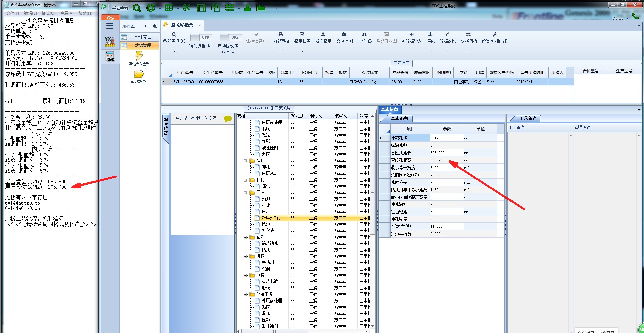Select 设计算法 in component library
The height and width of the screenshot is (333, 644).
pyautogui.click(x=139, y=37)
